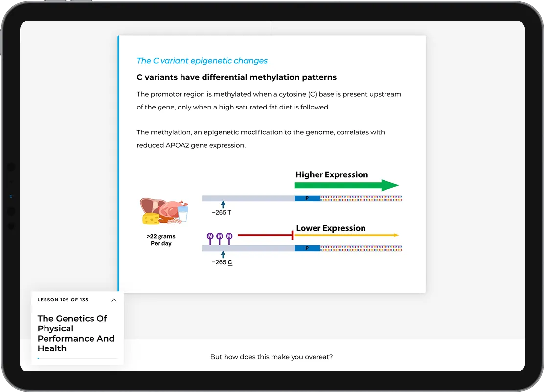Click the 'Lesson 109 of 135' label
The width and height of the screenshot is (544, 392).
click(x=63, y=300)
